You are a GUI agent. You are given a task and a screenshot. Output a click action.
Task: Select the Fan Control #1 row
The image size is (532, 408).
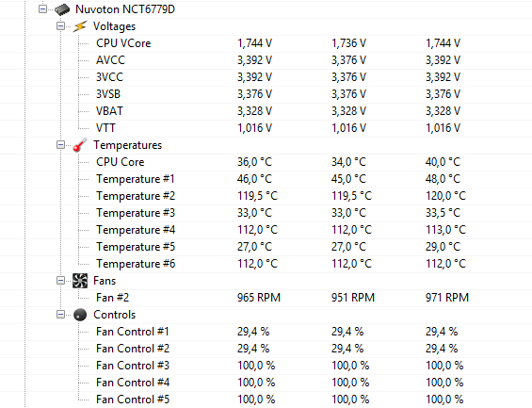pos(266,332)
